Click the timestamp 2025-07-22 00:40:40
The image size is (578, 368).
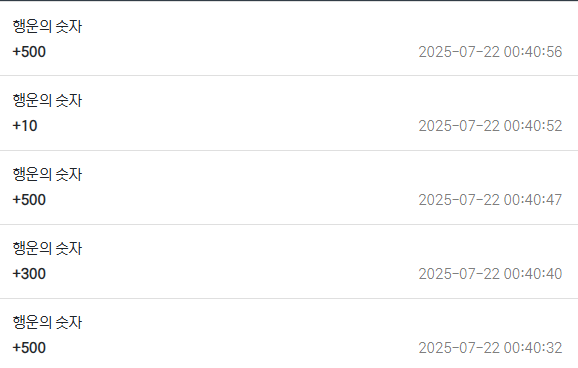pos(490,274)
